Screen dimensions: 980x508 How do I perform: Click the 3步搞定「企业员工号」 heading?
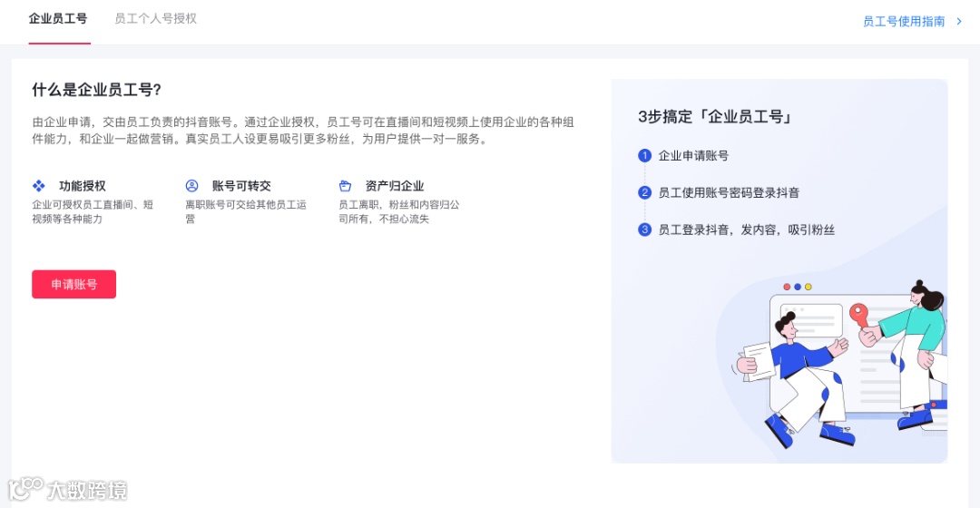(x=716, y=116)
